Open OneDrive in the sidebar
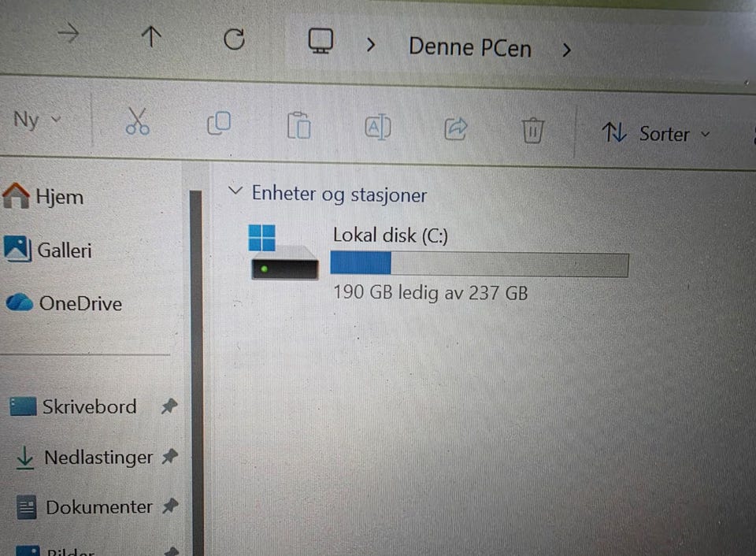Image resolution: width=756 pixels, height=556 pixels. click(x=64, y=303)
